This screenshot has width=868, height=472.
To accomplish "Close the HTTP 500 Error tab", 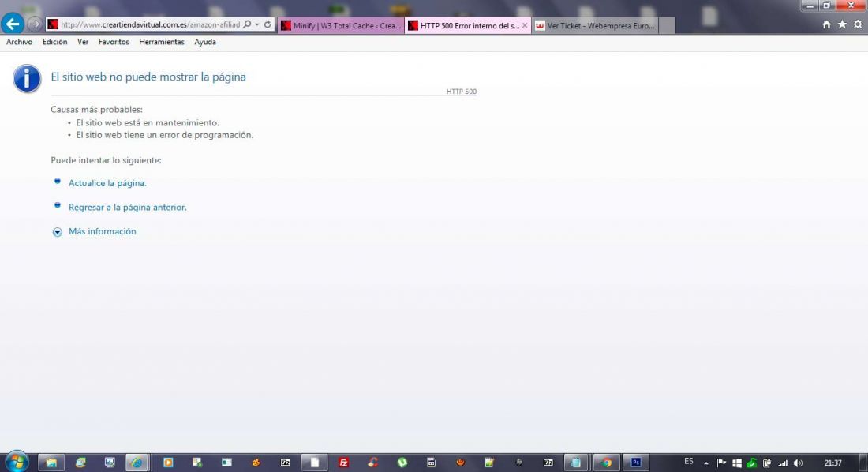I will [x=525, y=25].
